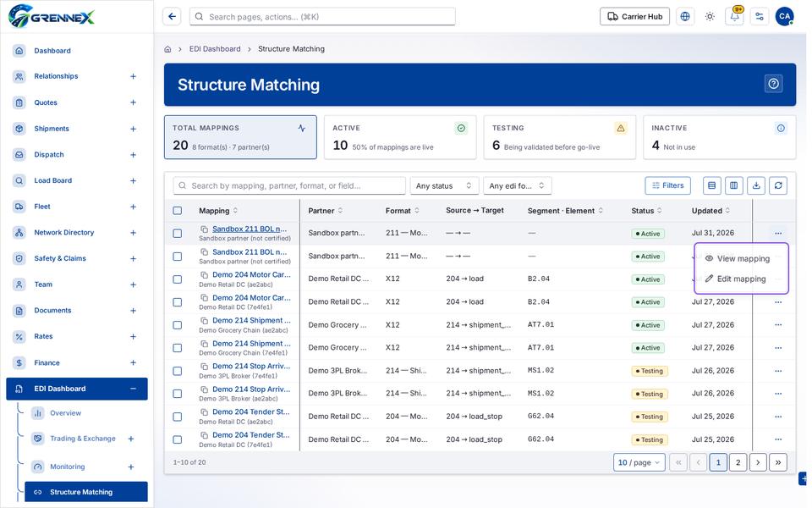Viewport: 812px width, 508px height.
Task: Click the Dashboard sidebar icon
Action: (19, 50)
